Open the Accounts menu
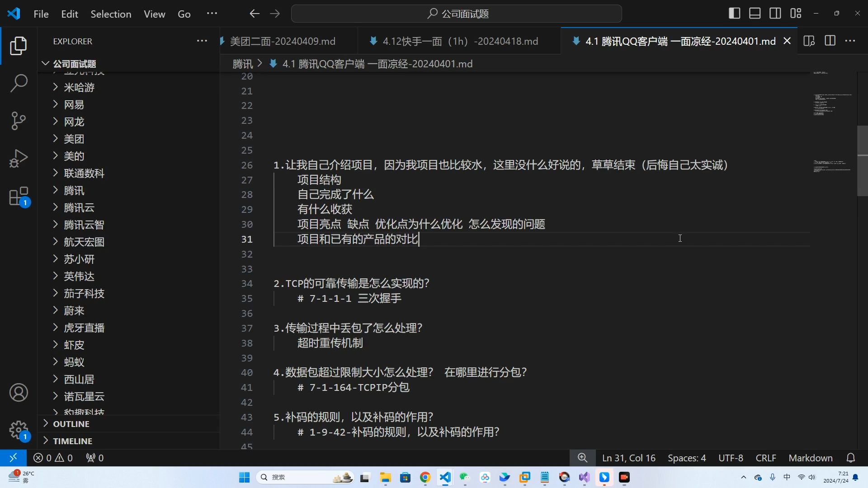This screenshot has width=868, height=488. pos(19,392)
